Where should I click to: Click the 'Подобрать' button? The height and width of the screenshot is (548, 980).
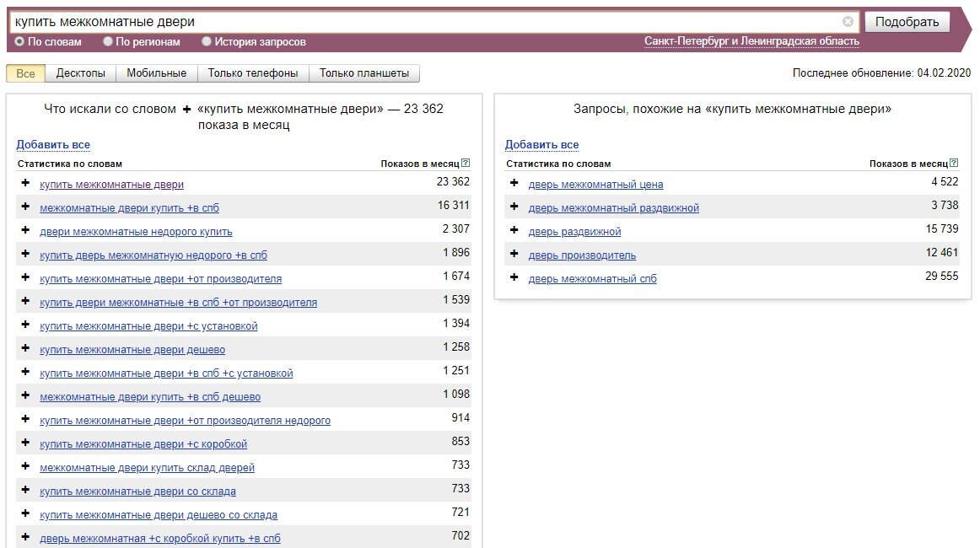(x=907, y=22)
